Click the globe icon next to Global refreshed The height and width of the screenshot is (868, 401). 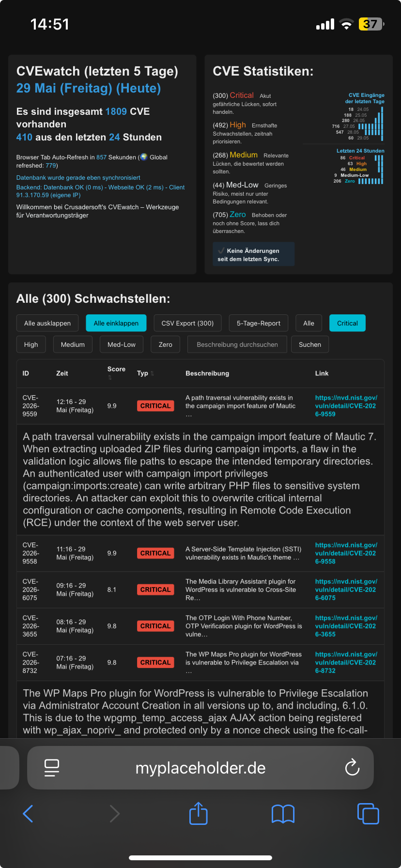tap(144, 157)
